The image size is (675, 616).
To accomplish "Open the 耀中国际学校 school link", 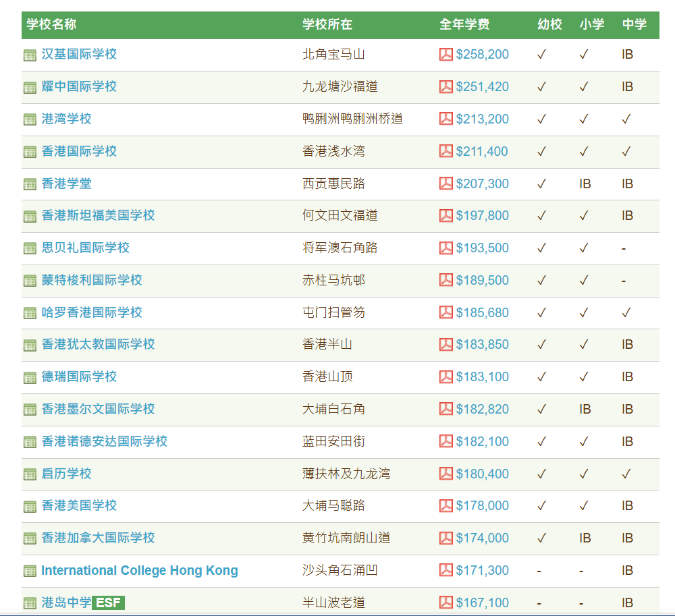I will (x=79, y=86).
